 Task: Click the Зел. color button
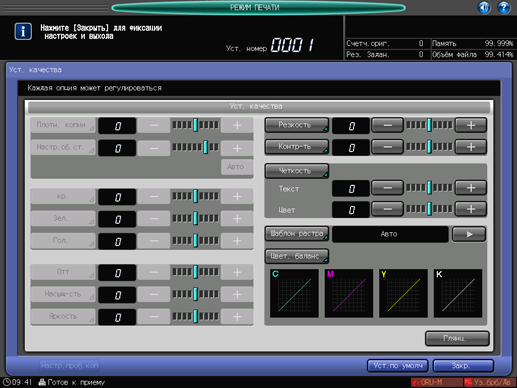click(63, 218)
